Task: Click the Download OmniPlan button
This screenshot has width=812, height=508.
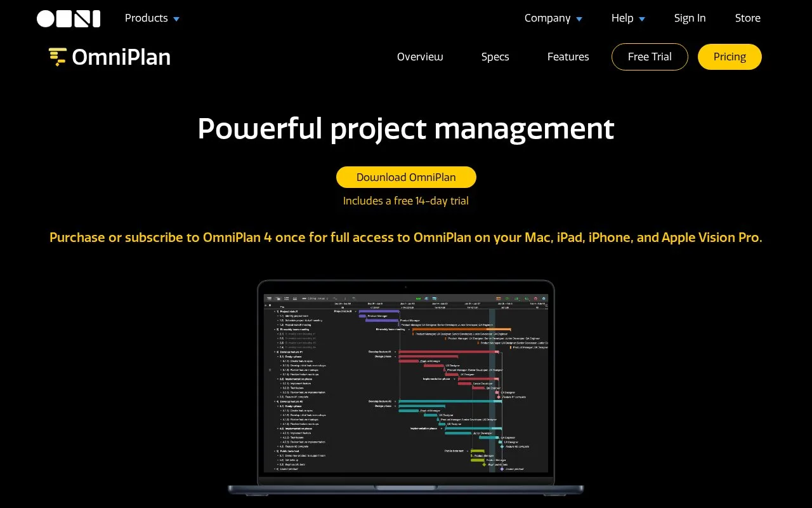Action: (406, 177)
